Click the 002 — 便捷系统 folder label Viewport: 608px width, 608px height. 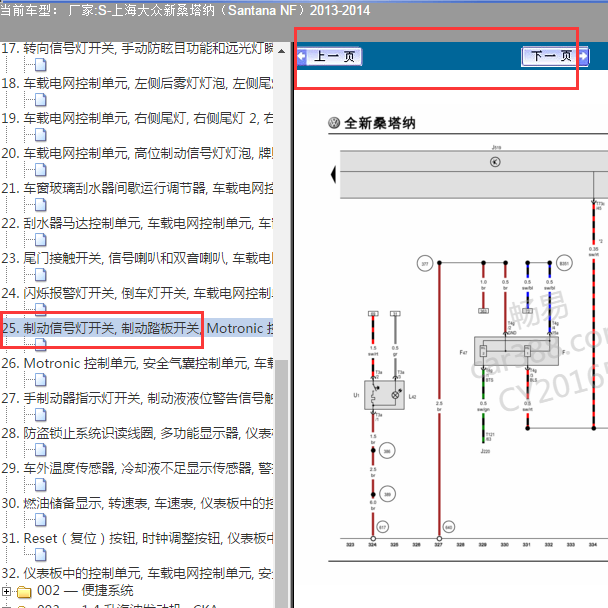coord(85,591)
